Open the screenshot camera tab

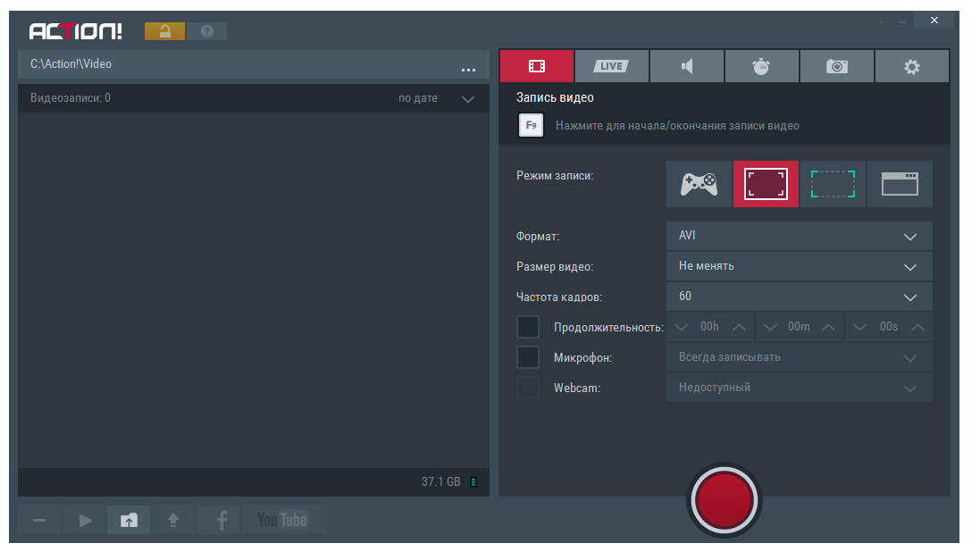click(x=836, y=66)
